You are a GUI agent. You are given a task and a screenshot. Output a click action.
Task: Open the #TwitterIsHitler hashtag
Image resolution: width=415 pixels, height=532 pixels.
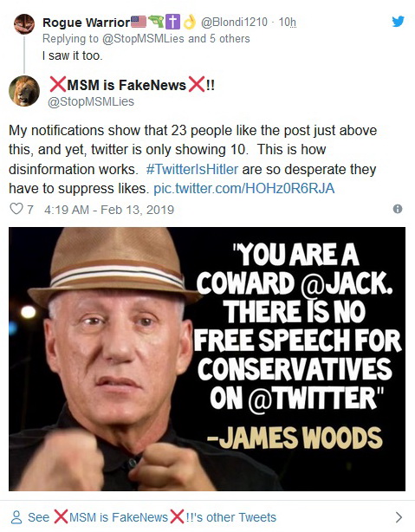[x=192, y=169]
